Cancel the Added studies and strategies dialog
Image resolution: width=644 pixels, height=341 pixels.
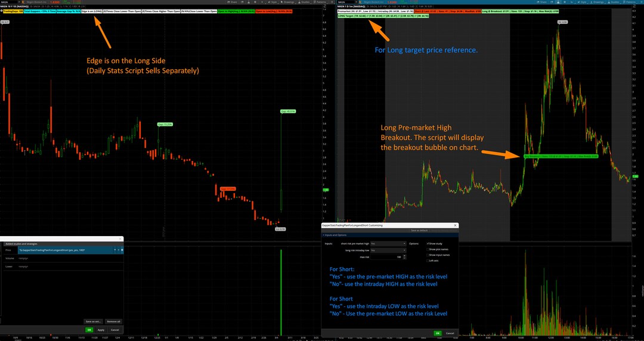point(114,330)
